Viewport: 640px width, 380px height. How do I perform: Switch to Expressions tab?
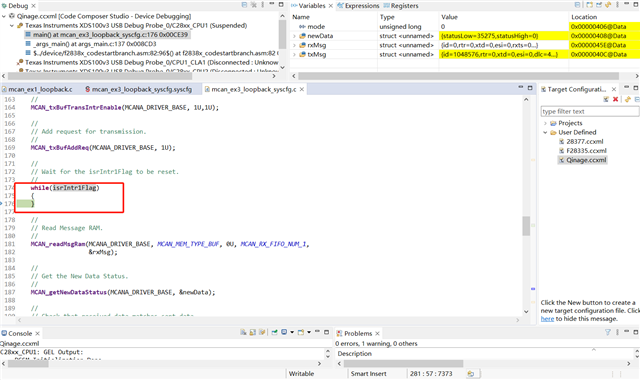(x=358, y=6)
